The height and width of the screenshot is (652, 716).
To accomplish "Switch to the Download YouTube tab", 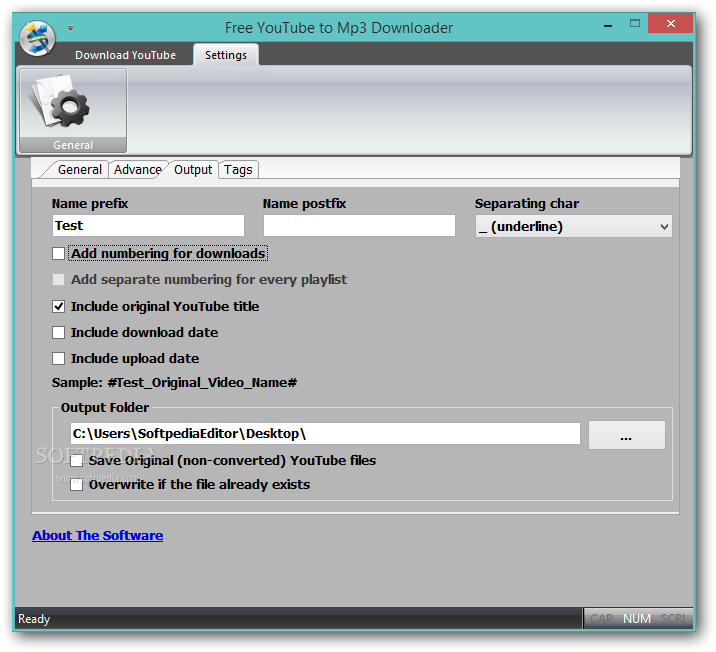I will 125,55.
